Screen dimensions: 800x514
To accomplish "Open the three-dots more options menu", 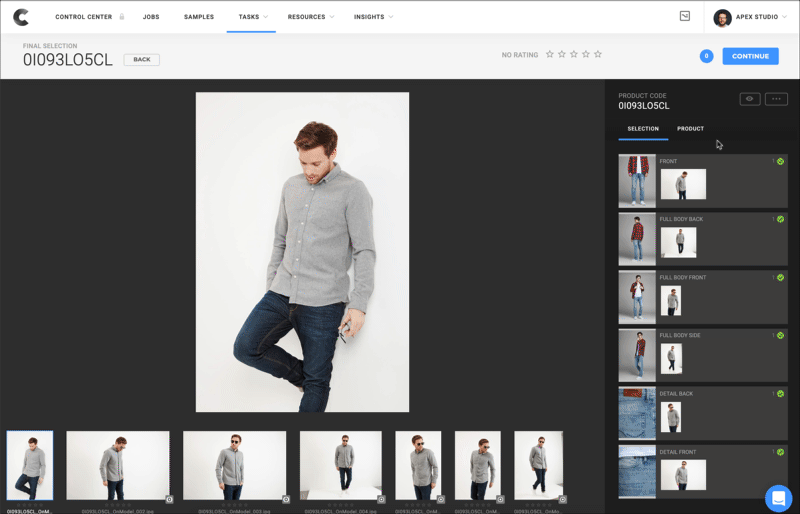I will pyautogui.click(x=776, y=99).
